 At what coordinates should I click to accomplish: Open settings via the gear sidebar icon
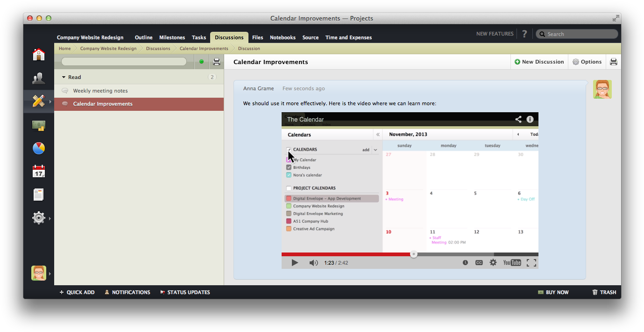click(39, 217)
